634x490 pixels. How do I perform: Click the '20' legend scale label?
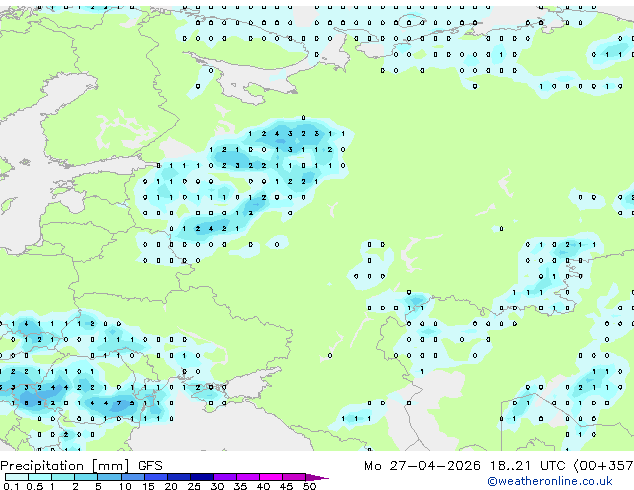coord(171,486)
